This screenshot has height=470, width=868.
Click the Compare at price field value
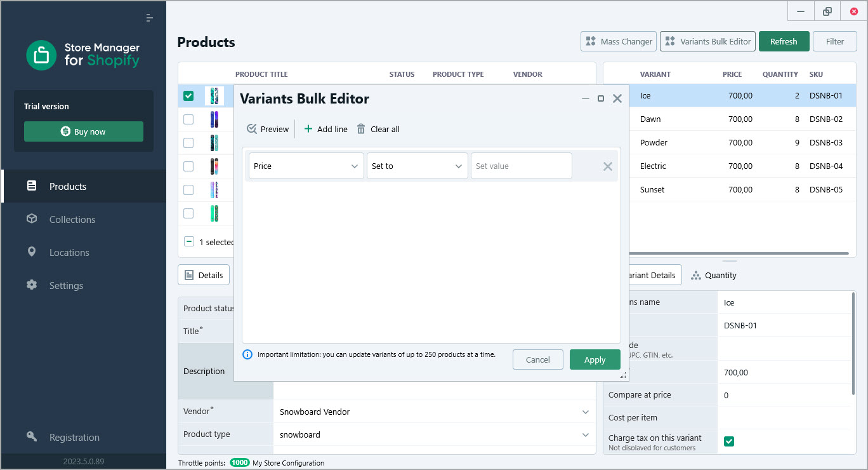click(x=784, y=395)
